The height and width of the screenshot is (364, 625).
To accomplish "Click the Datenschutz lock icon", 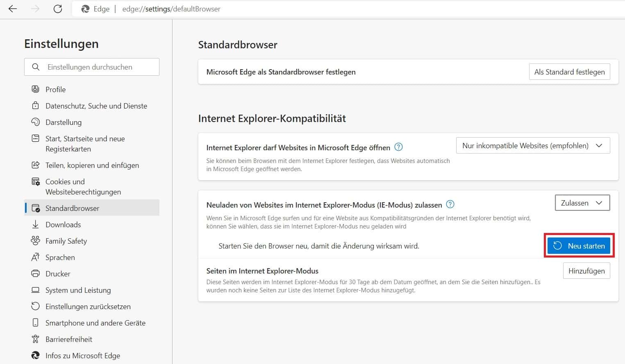I will (x=36, y=106).
